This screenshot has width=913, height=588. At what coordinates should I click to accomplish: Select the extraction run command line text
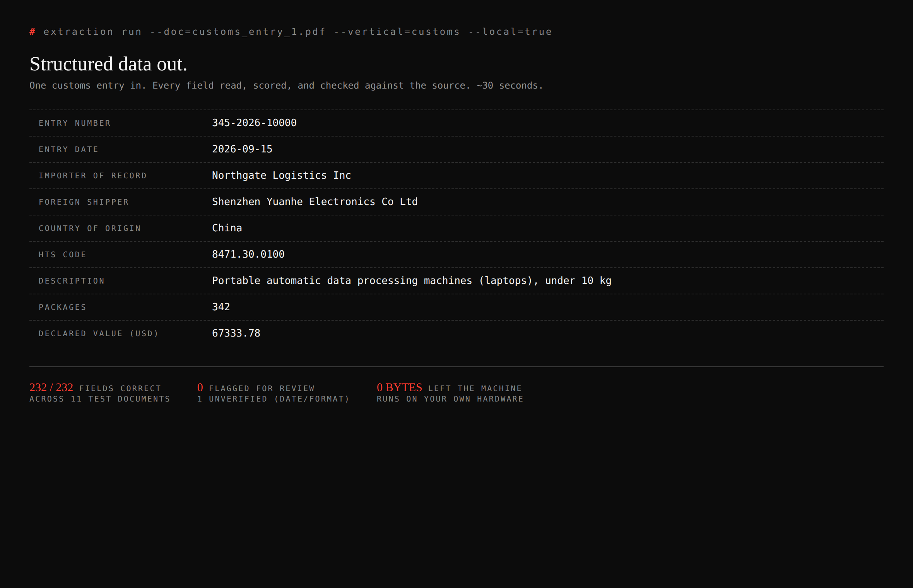click(x=297, y=32)
